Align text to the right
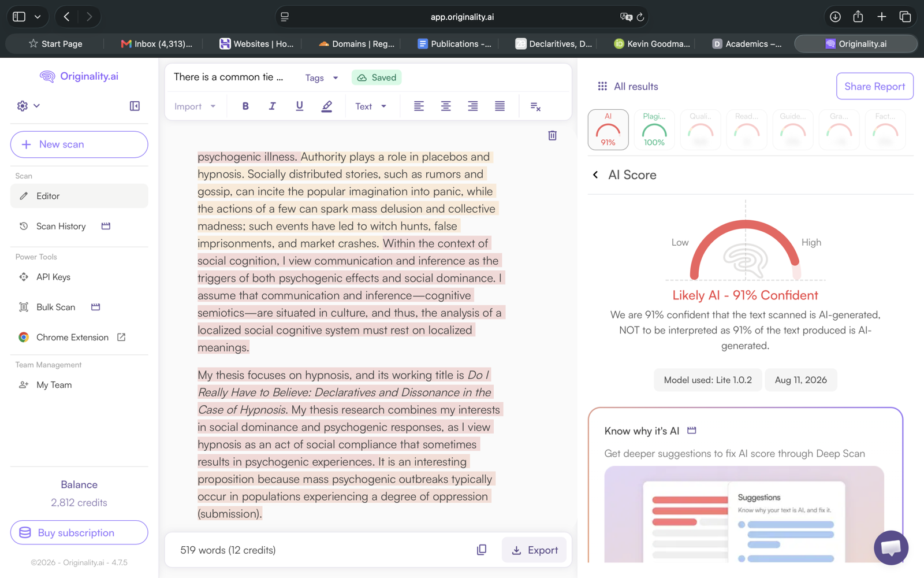 [473, 106]
